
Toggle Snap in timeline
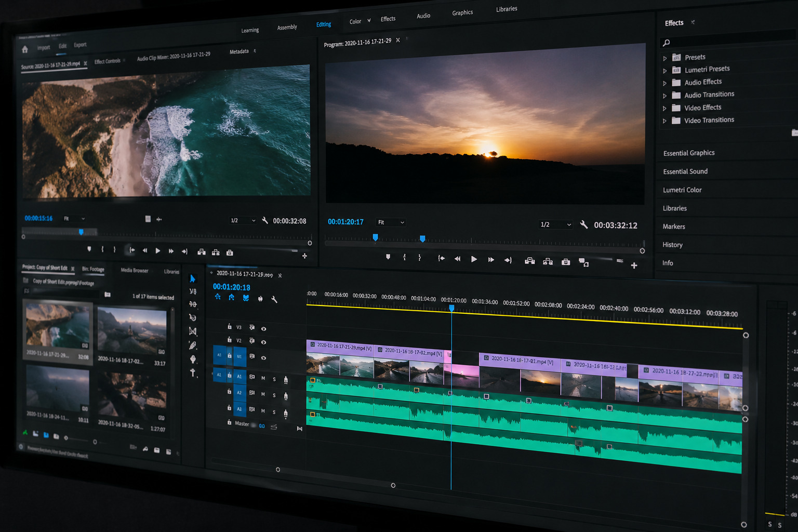coord(231,297)
